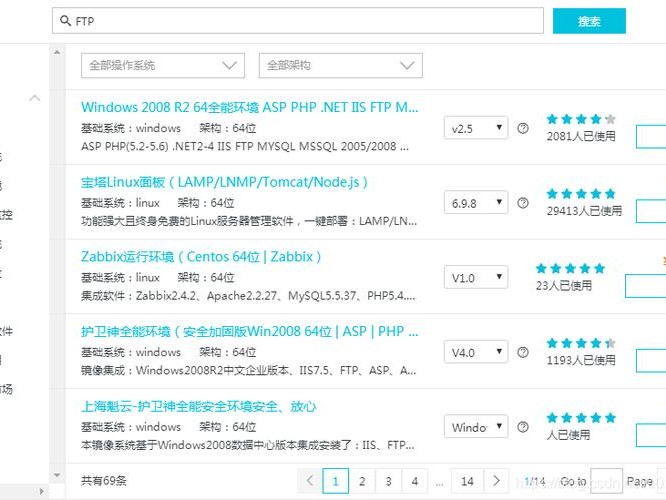Viewport: 666px width, 500px height.
Task: Open the V4.0 version dropdown
Action: [x=476, y=352]
